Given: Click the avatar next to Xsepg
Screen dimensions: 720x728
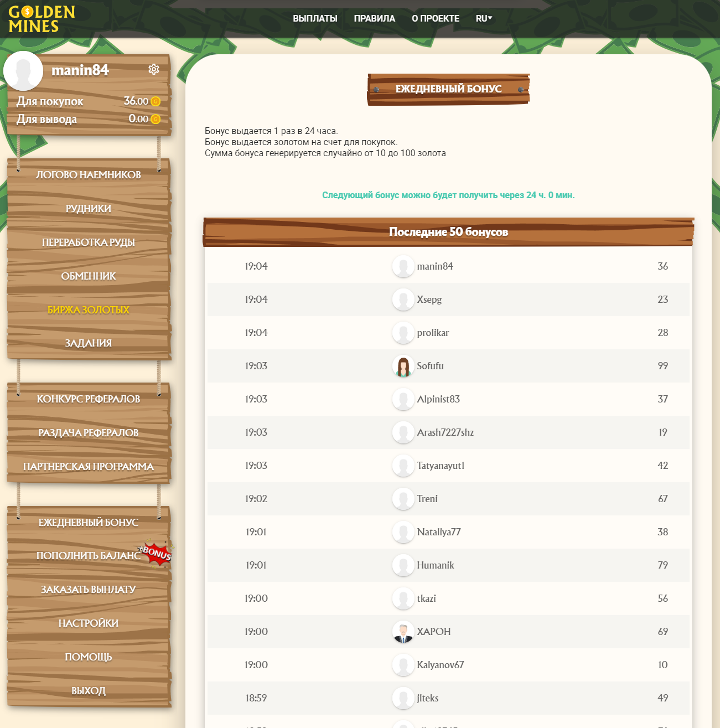Looking at the screenshot, I should click(x=403, y=300).
